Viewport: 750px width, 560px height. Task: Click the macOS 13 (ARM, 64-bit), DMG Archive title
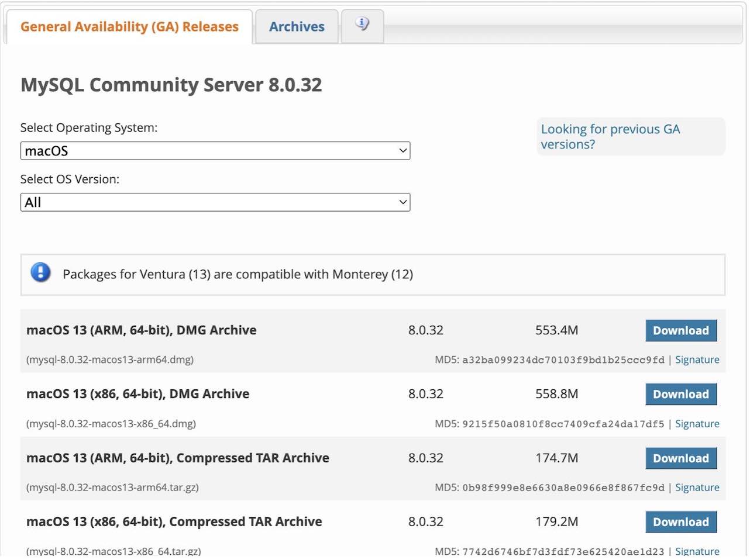click(x=142, y=330)
